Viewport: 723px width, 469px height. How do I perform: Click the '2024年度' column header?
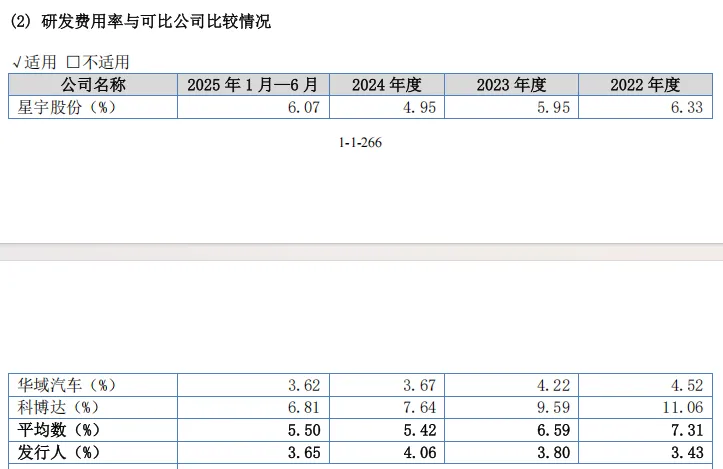pos(387,84)
